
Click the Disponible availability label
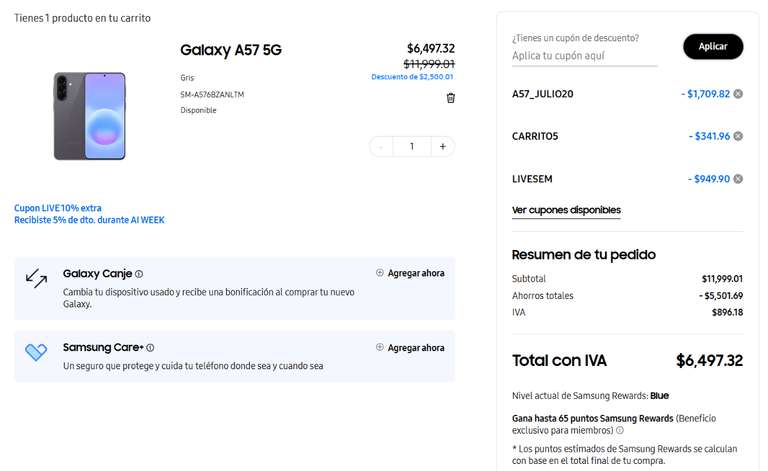point(198,110)
